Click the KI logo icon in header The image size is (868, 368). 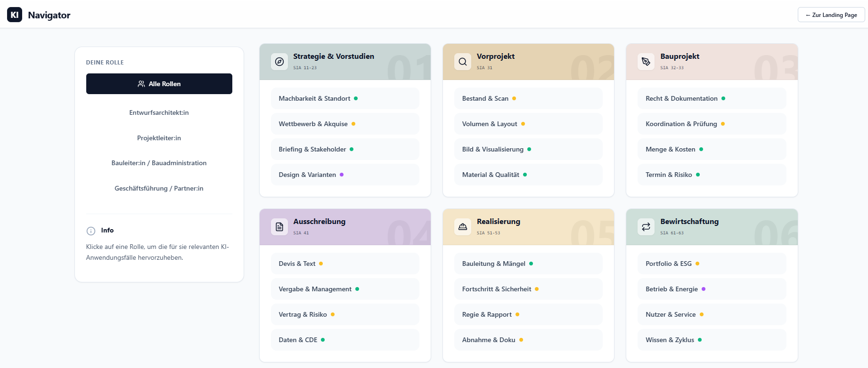[15, 15]
